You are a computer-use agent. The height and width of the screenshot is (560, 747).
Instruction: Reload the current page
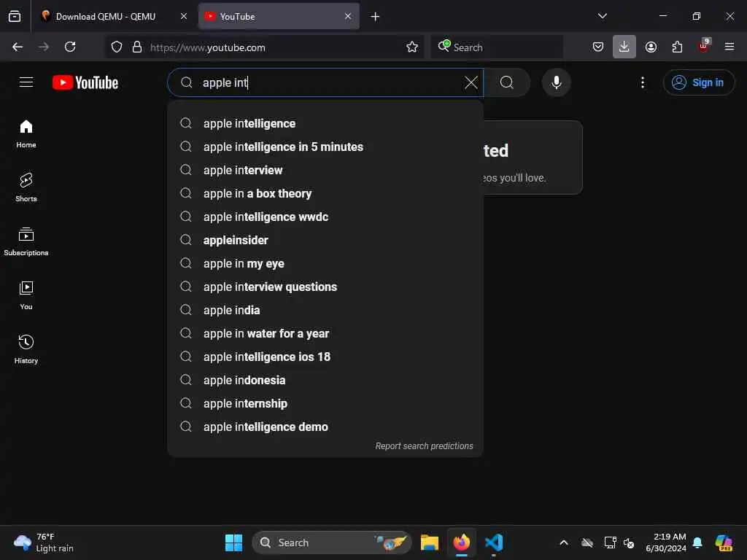(70, 47)
